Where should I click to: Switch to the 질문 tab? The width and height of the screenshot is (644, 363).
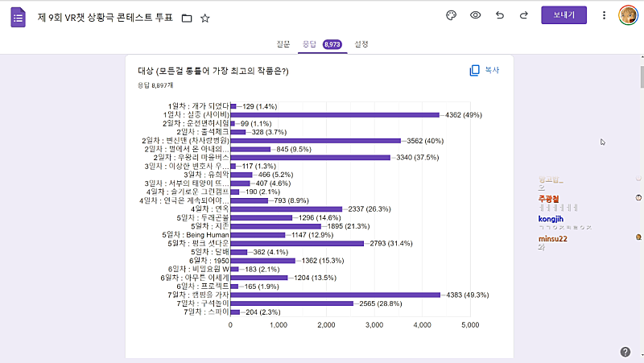pos(283,44)
